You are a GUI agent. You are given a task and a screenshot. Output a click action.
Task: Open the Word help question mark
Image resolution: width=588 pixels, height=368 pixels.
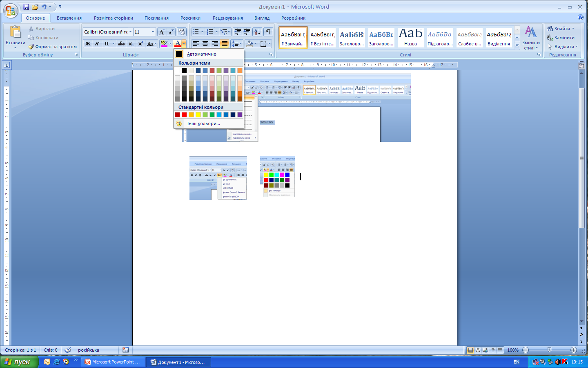coord(581,17)
